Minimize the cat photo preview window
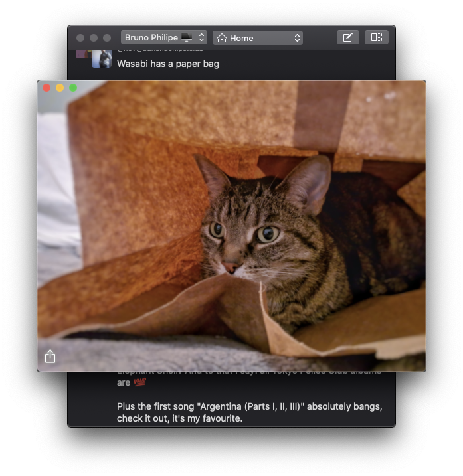Screen dimensions: 463x476 60,88
